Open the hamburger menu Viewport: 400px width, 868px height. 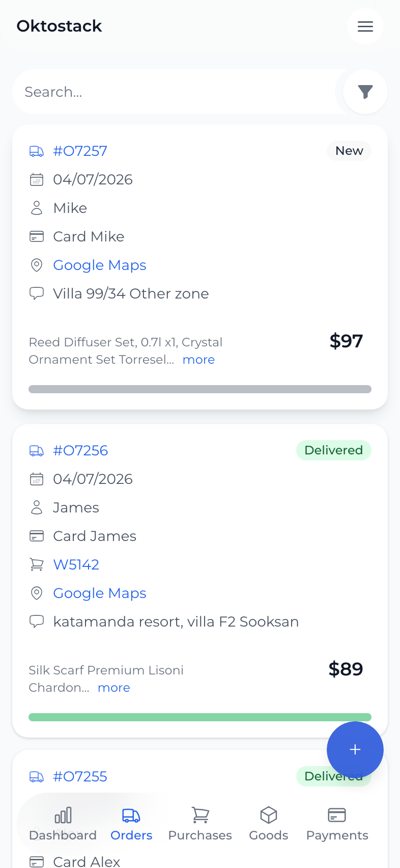pos(365,26)
